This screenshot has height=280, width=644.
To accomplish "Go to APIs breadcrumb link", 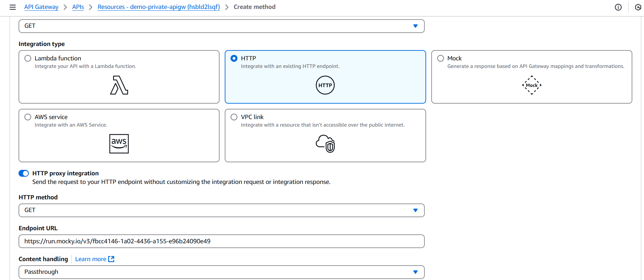I will (x=78, y=7).
